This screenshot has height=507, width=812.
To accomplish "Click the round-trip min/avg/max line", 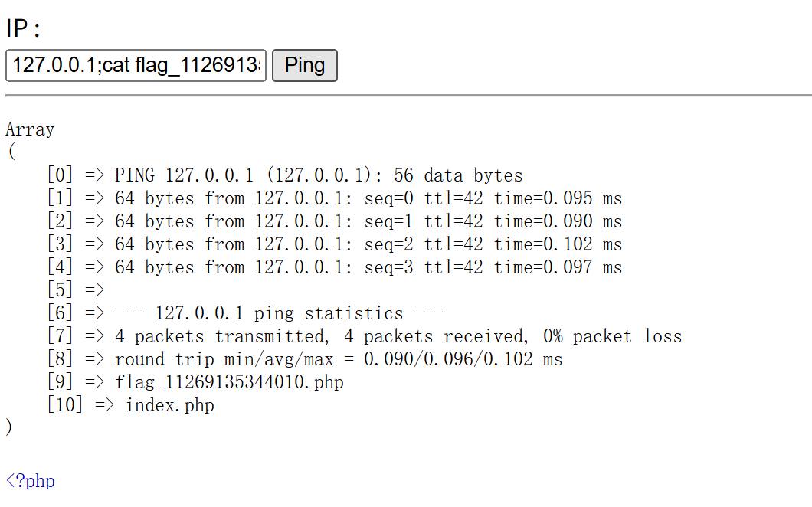I will (338, 359).
